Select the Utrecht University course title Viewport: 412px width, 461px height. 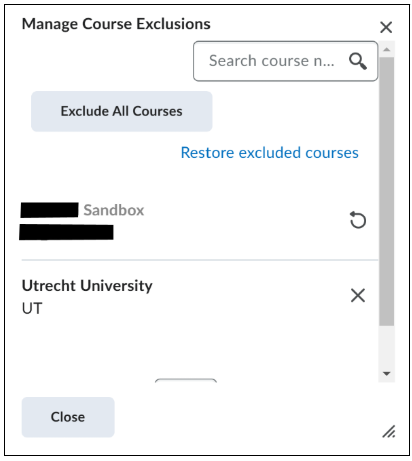(87, 286)
